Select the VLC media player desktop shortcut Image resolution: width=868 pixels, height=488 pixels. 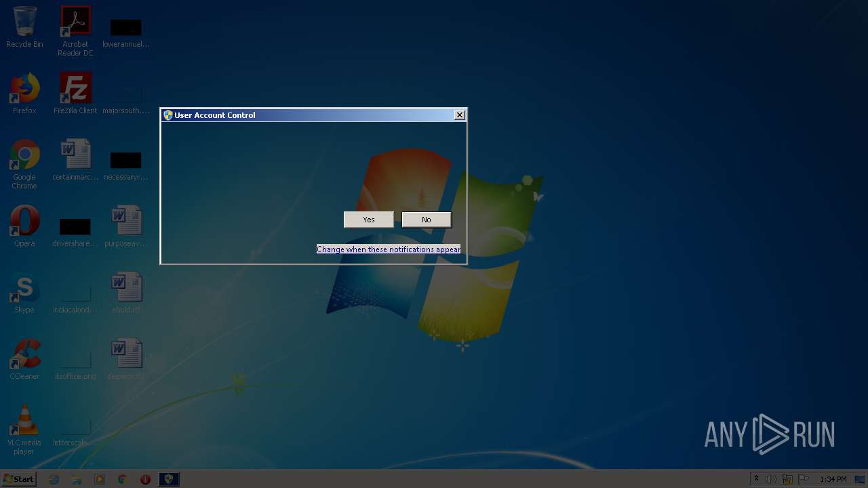tap(24, 430)
